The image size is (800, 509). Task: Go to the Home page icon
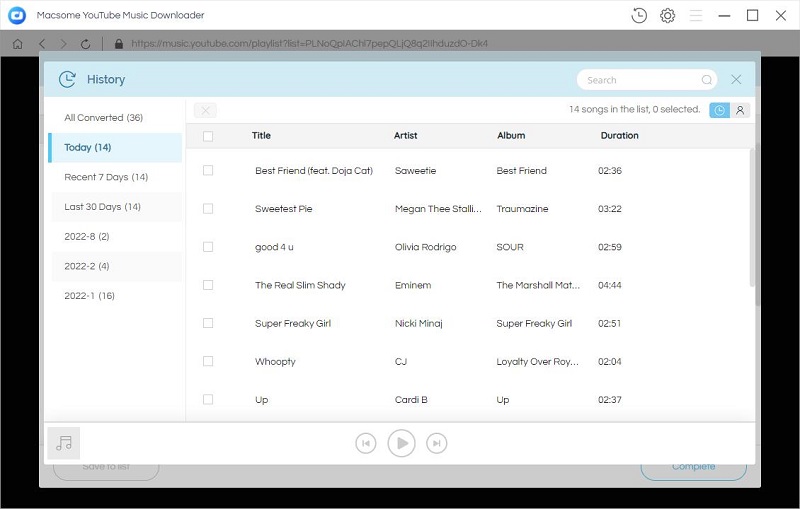click(x=17, y=44)
